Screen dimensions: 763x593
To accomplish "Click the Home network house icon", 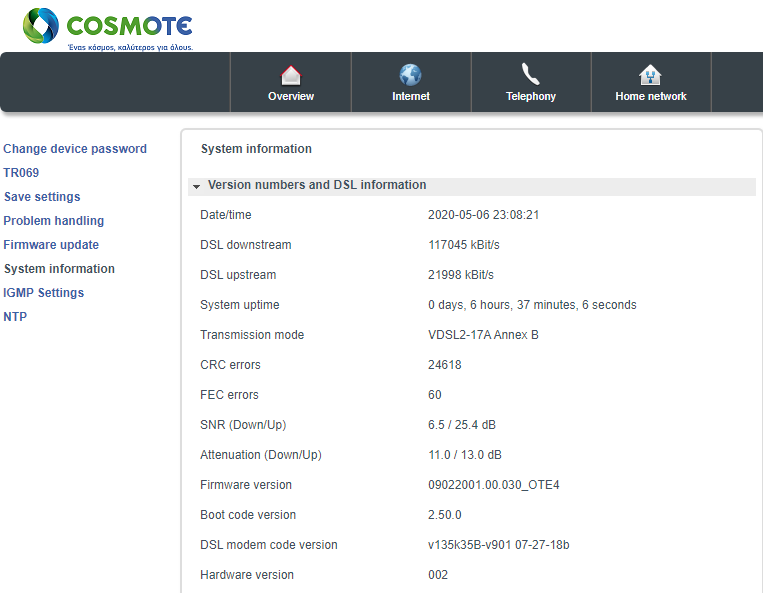I will [651, 75].
